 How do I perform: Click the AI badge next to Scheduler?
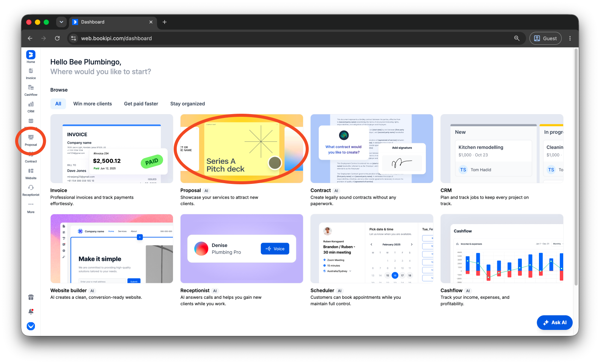pos(340,291)
